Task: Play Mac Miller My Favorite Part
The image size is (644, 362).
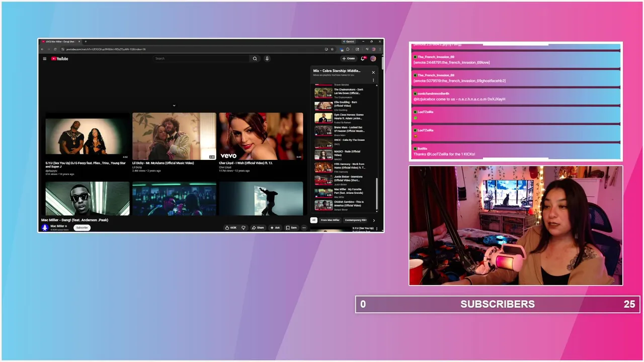Action: [345, 193]
